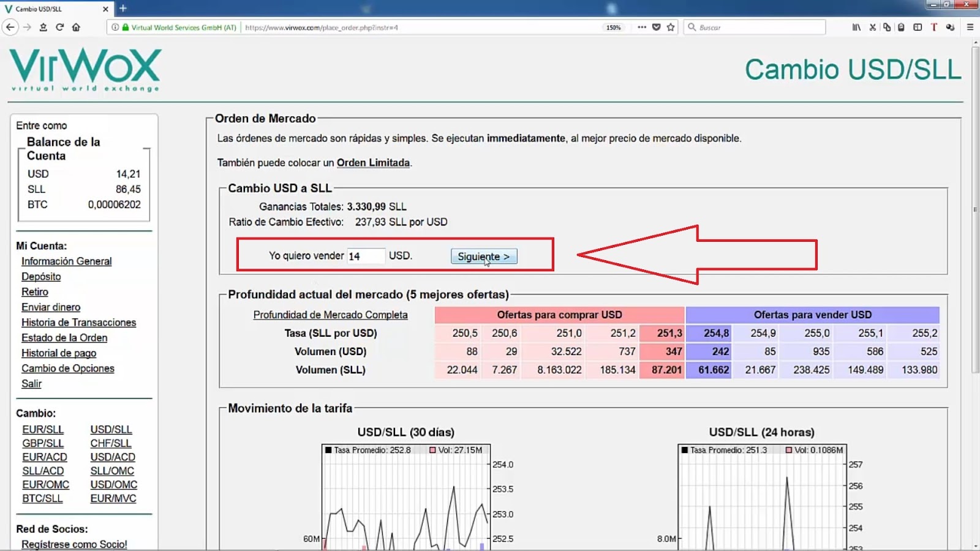Select GBP/SLL exchange link
980x551 pixels.
pyautogui.click(x=43, y=443)
